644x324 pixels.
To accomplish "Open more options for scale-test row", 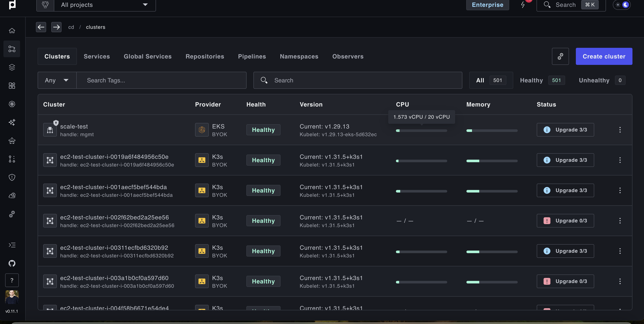I will click(620, 130).
